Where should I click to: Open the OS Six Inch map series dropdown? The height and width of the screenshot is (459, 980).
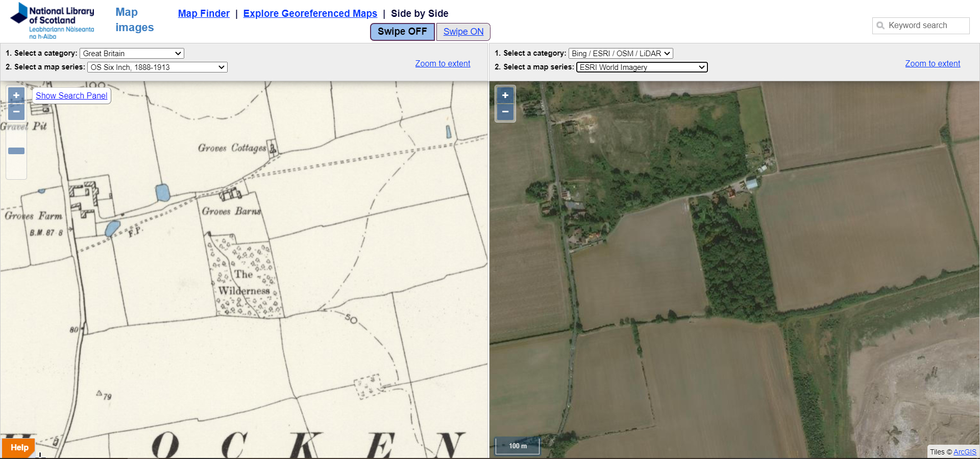click(157, 67)
